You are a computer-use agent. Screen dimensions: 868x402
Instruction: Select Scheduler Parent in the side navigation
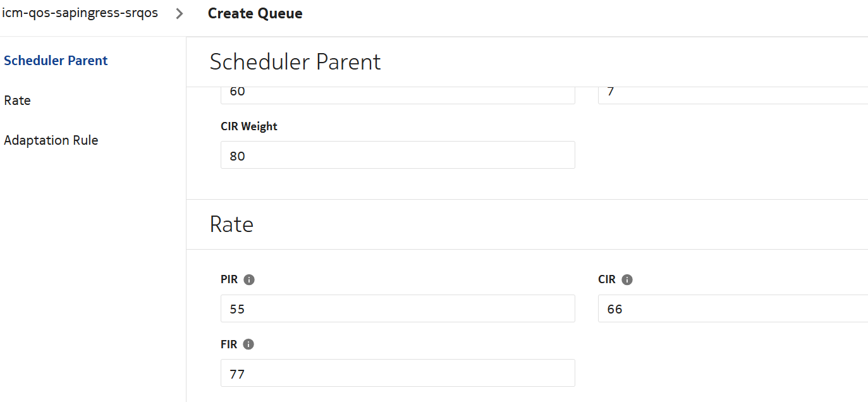click(56, 61)
